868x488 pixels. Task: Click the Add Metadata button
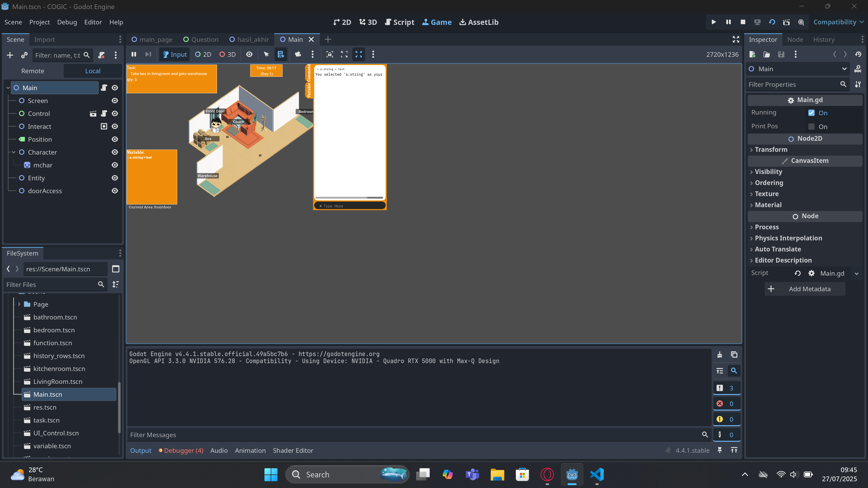click(x=805, y=289)
